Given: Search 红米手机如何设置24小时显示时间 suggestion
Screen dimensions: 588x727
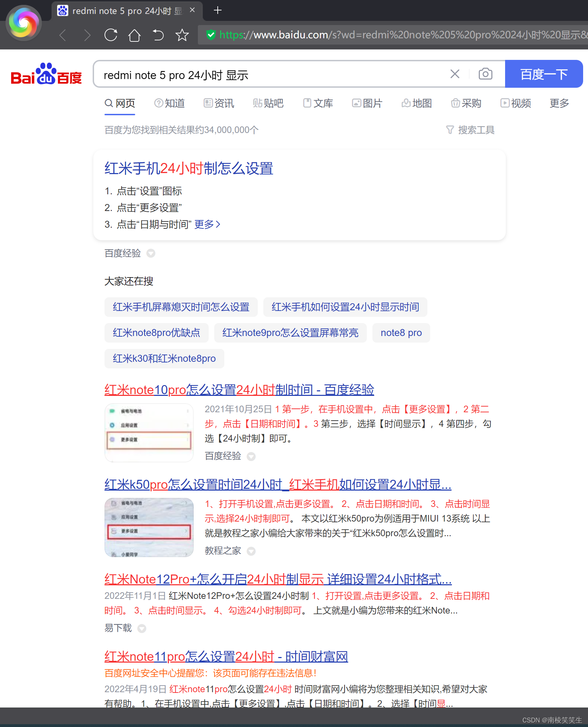Looking at the screenshot, I should (x=345, y=307).
